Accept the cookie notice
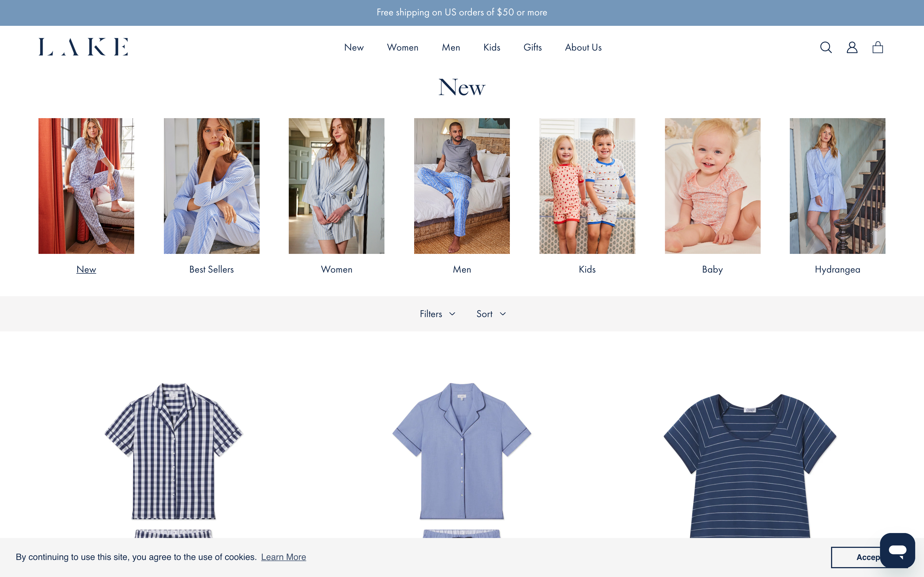 point(855,557)
